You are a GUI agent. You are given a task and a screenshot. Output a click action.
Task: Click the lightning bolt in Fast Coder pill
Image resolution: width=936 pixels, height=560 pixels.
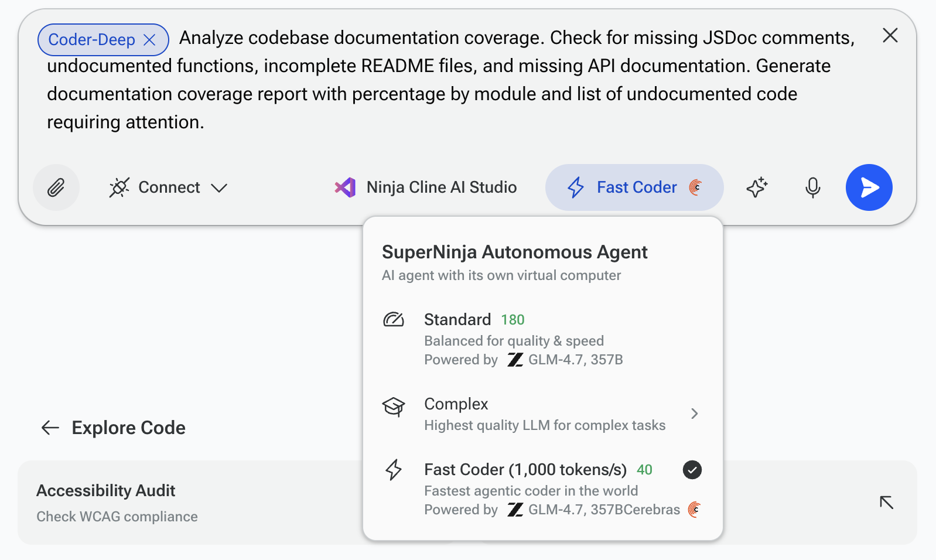coord(576,187)
